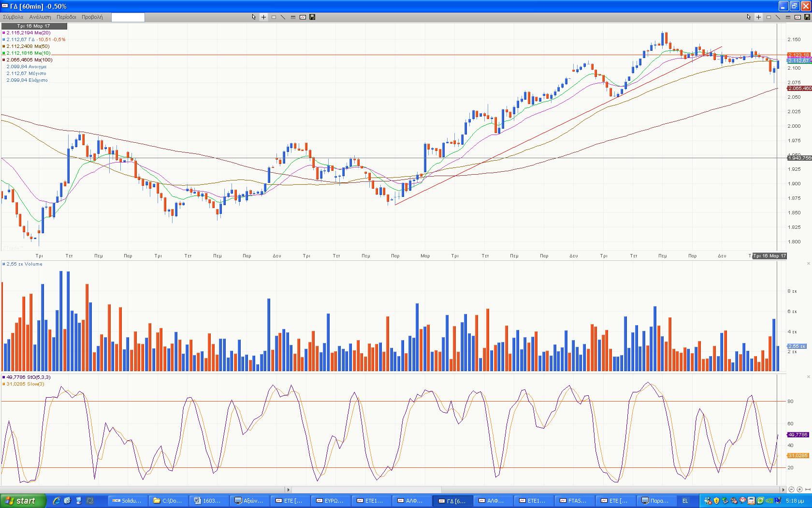This screenshot has width=812, height=508.
Task: Activate the crosshair tool under the window buttons
Action: point(758,17)
